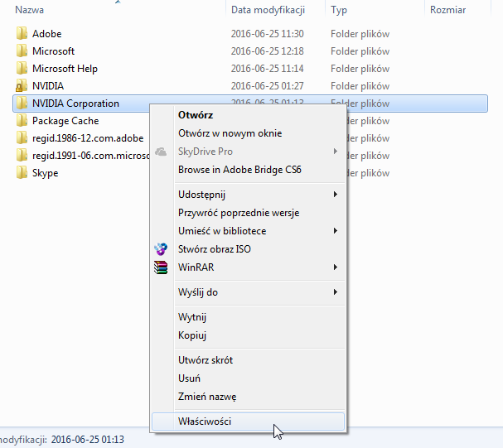Click the SkyDrive Pro cloud icon

click(x=161, y=152)
